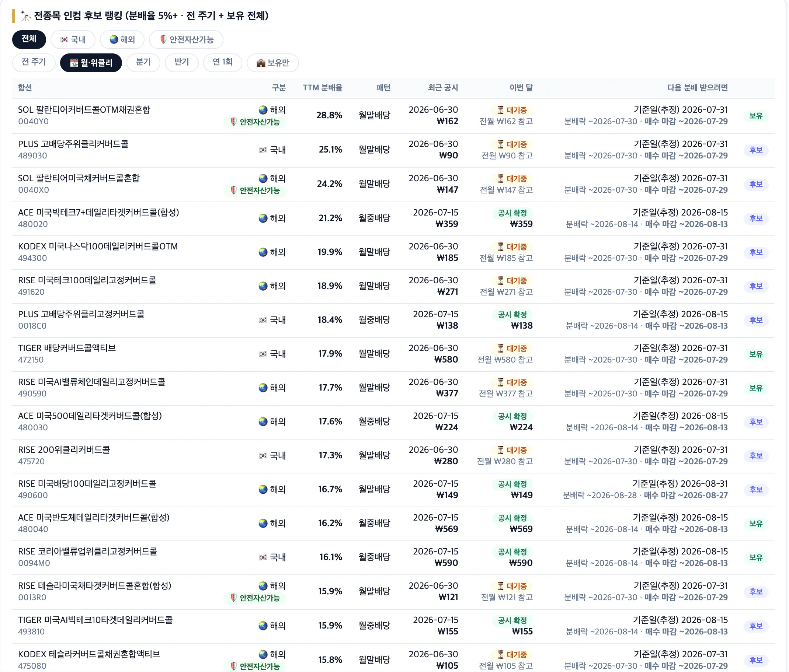Click the 이번 달 column header
The height and width of the screenshot is (672, 789).
[521, 88]
